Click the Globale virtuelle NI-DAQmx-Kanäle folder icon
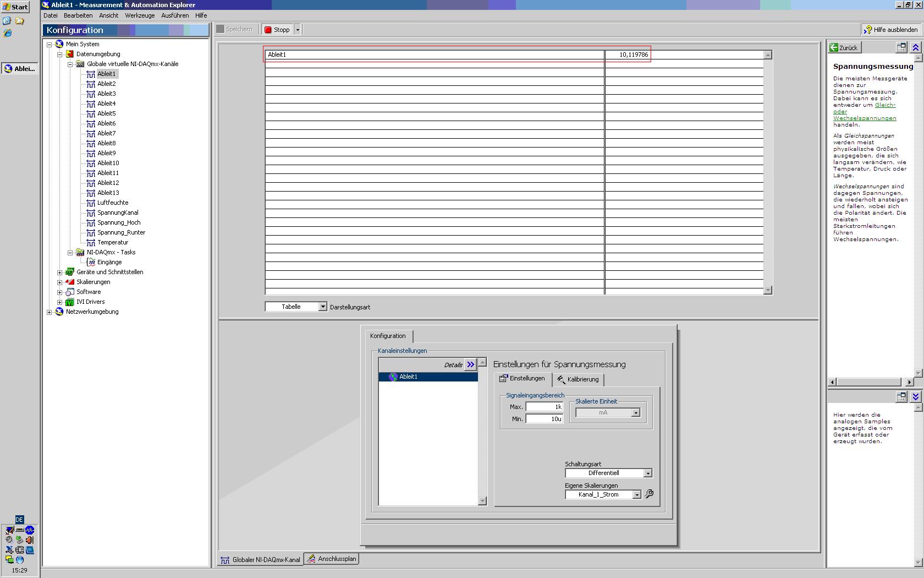924x578 pixels. 80,64
